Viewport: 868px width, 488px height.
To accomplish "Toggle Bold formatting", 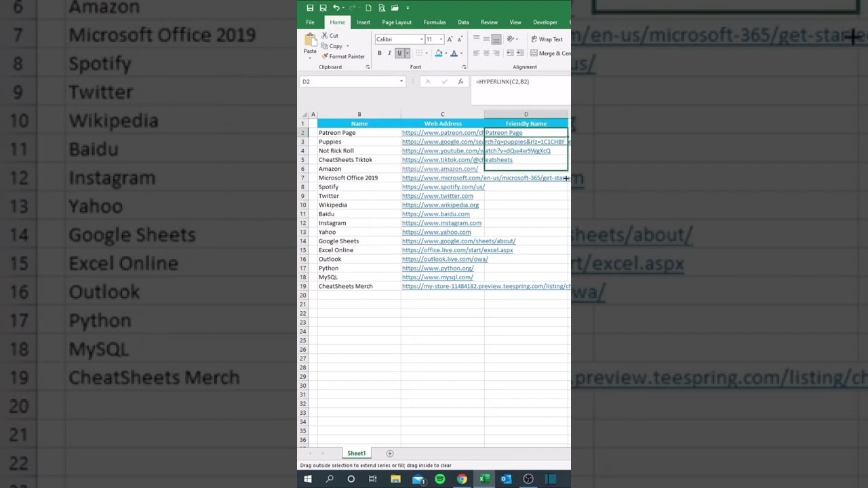I will [379, 54].
